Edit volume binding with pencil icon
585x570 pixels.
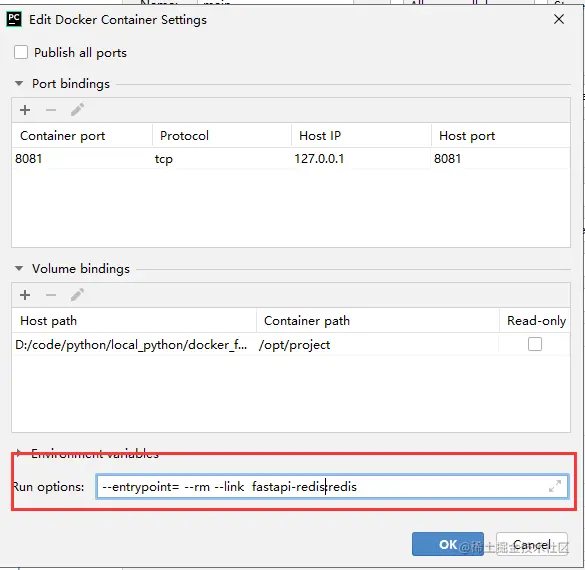(77, 295)
